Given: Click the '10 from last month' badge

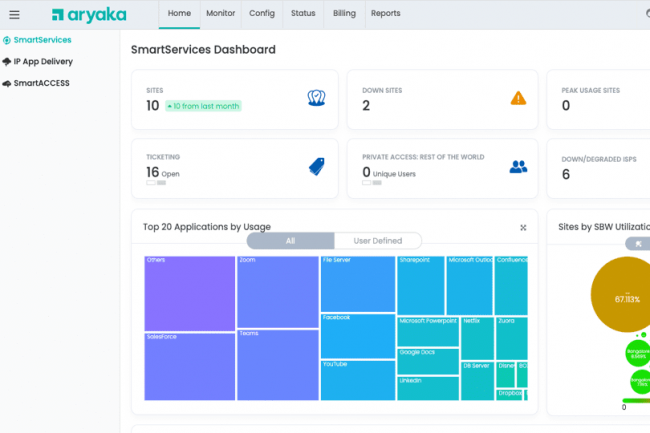Looking at the screenshot, I should 204,106.
